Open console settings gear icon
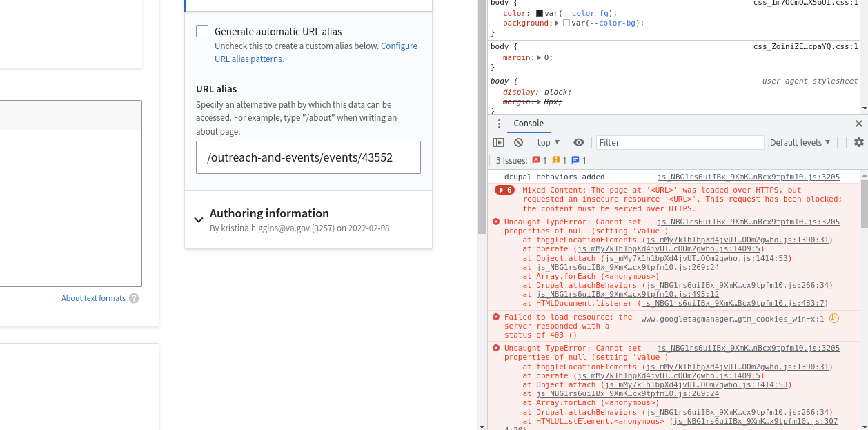This screenshot has width=868, height=430. coord(859,142)
